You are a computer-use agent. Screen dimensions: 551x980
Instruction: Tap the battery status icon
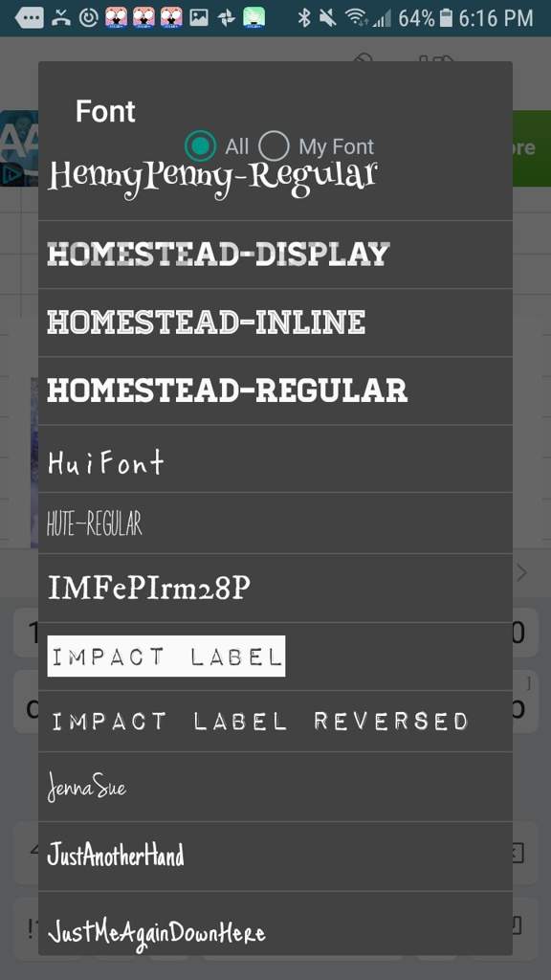click(446, 17)
